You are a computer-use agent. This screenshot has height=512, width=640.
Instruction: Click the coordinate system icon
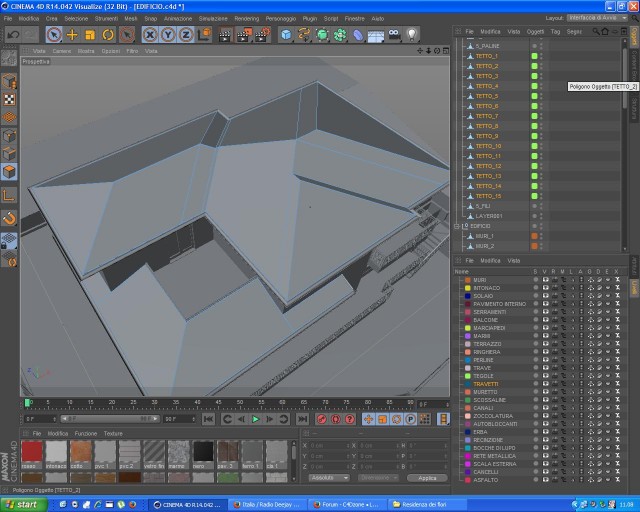pyautogui.click(x=204, y=35)
